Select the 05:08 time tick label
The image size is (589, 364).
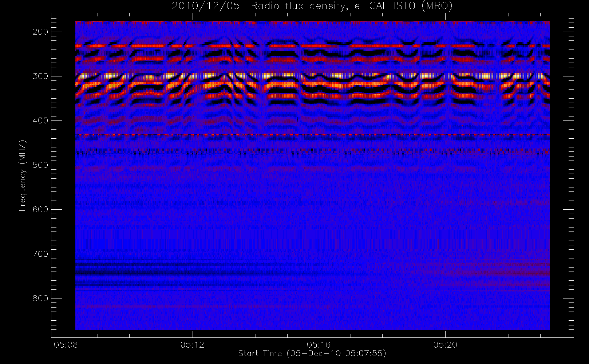66,345
